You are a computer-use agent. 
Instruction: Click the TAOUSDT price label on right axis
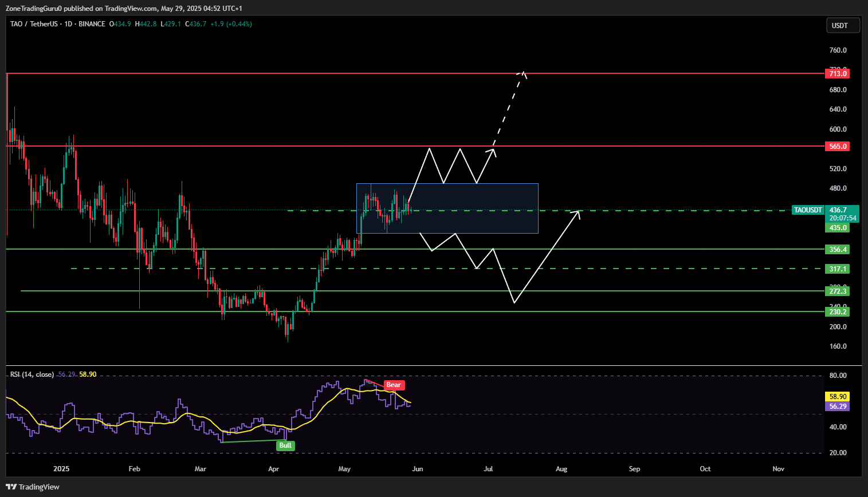tap(808, 210)
